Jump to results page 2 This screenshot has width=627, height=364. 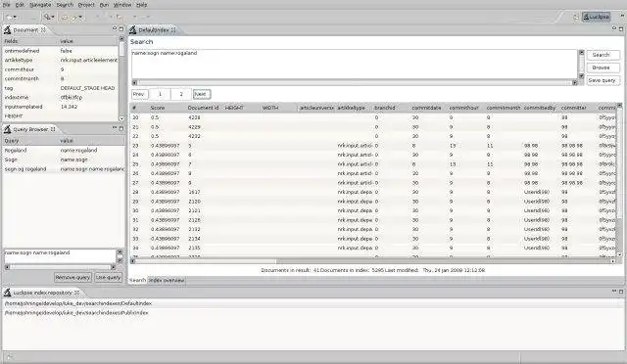tap(181, 94)
